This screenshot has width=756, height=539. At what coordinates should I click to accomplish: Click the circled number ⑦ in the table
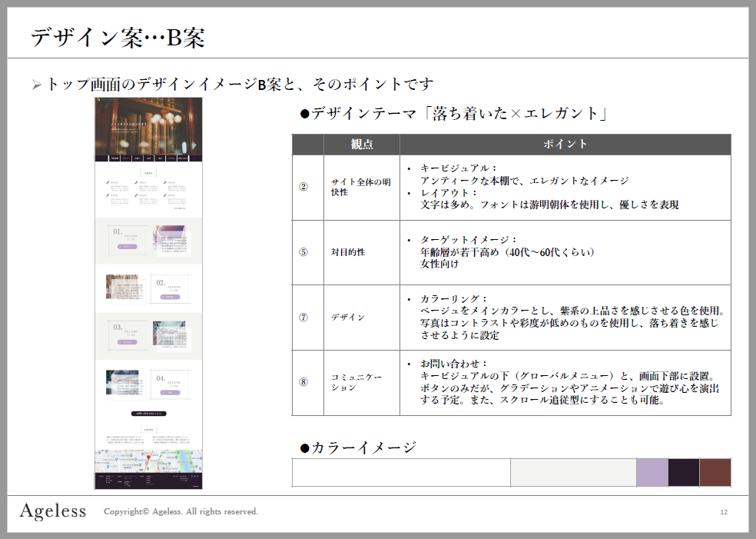click(303, 317)
